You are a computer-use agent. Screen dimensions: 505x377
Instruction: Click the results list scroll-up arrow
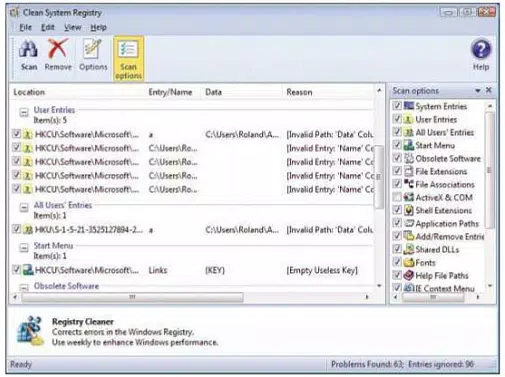[x=379, y=90]
